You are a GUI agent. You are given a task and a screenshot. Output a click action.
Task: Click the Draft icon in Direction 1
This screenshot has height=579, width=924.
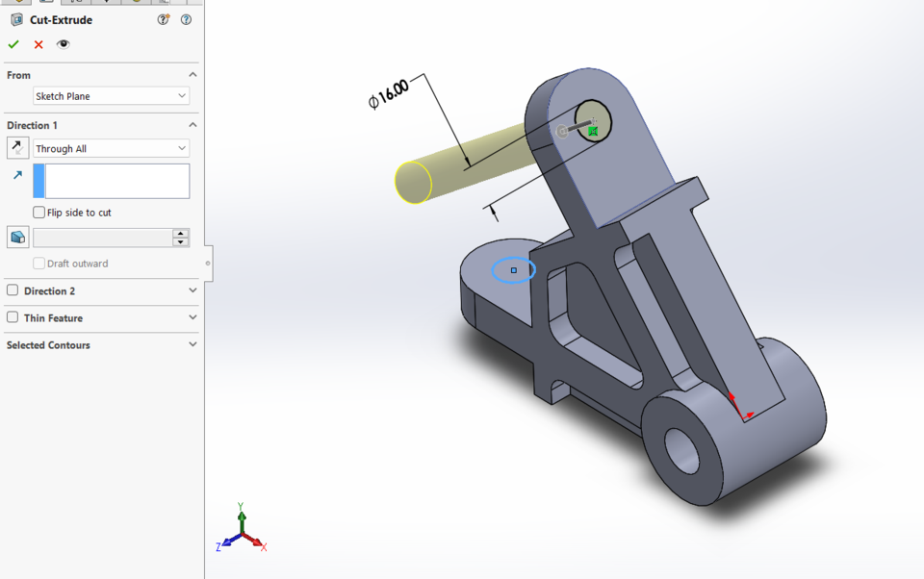tap(16, 237)
